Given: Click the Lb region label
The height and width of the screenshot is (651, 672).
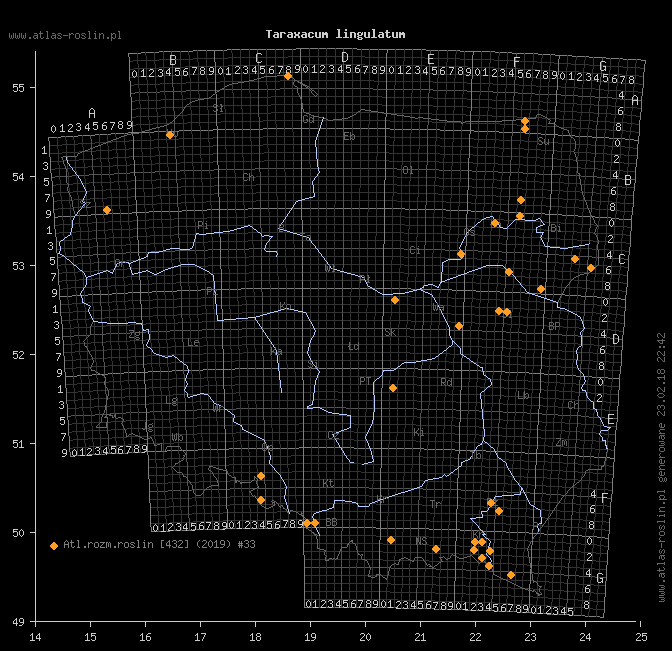Looking at the screenshot, I should click(523, 396).
